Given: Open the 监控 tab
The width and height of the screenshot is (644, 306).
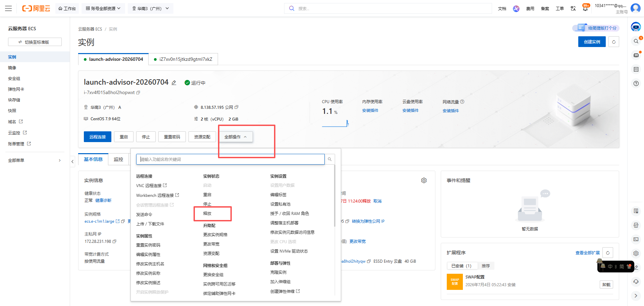Looking at the screenshot, I should [x=118, y=159].
